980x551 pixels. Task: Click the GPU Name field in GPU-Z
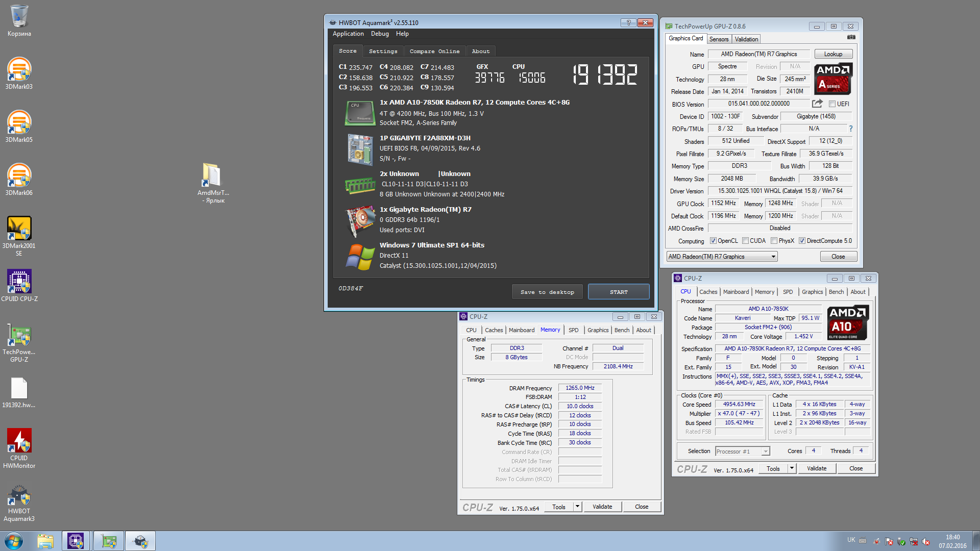pyautogui.click(x=758, y=54)
